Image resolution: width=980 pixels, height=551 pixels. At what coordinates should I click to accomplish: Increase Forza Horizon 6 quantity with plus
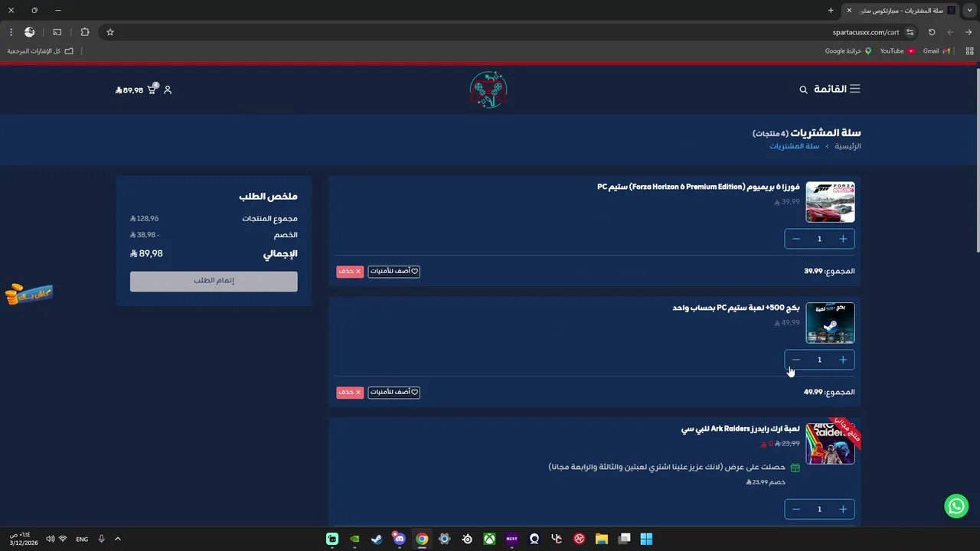tap(843, 239)
